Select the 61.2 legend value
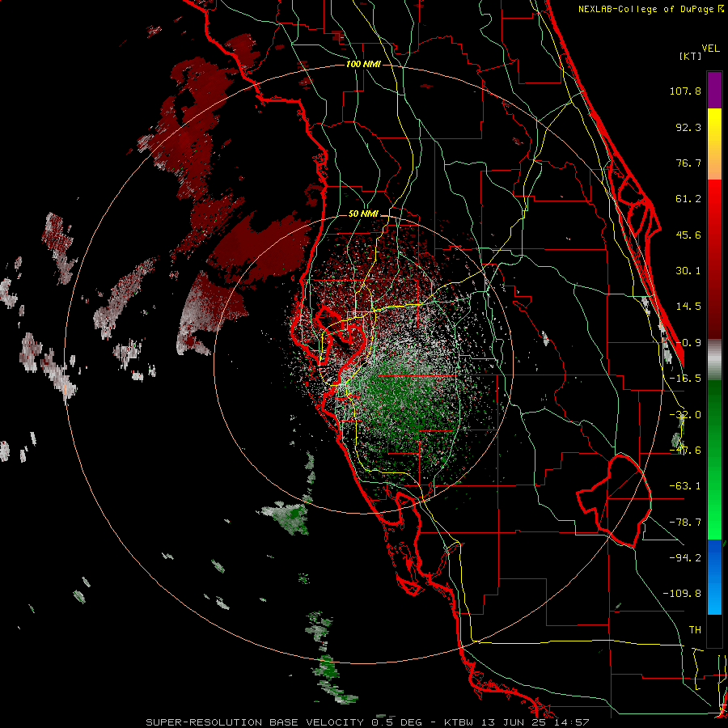Image resolution: width=728 pixels, height=728 pixels. [x=688, y=199]
